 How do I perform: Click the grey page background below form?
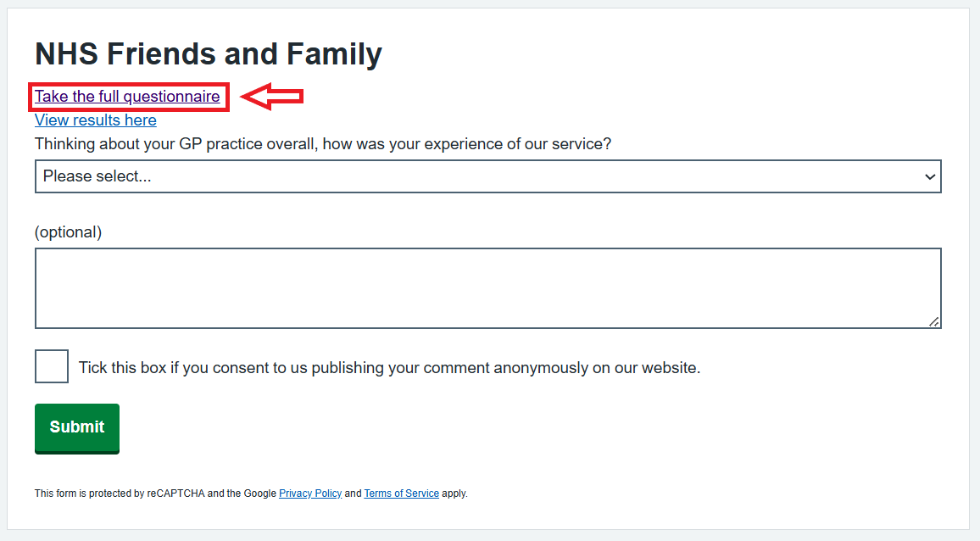tap(490, 535)
